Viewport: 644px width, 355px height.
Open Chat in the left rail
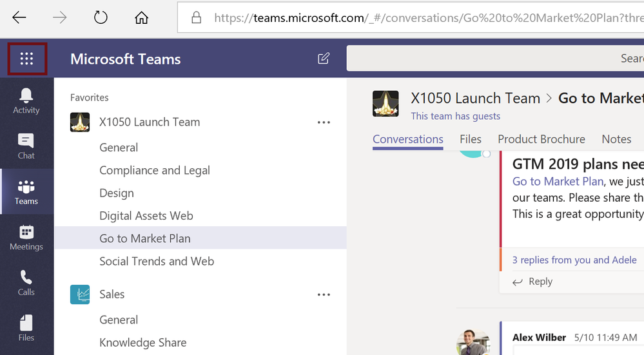click(26, 146)
